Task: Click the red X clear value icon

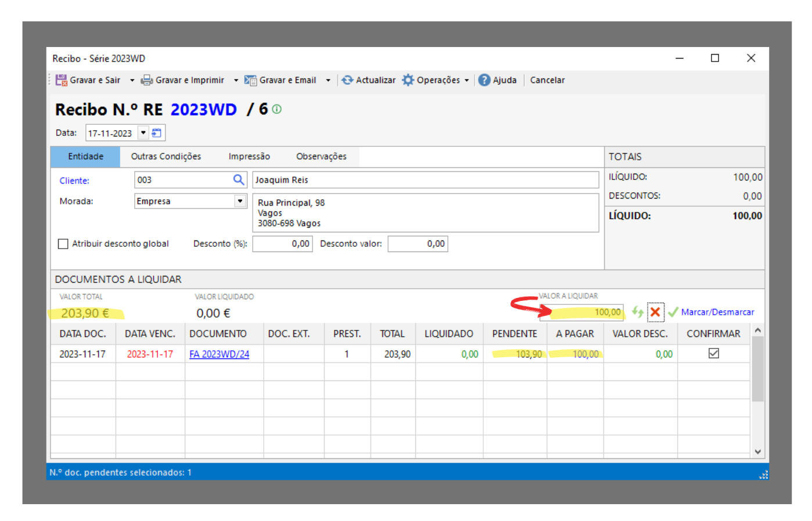Action: pos(655,312)
